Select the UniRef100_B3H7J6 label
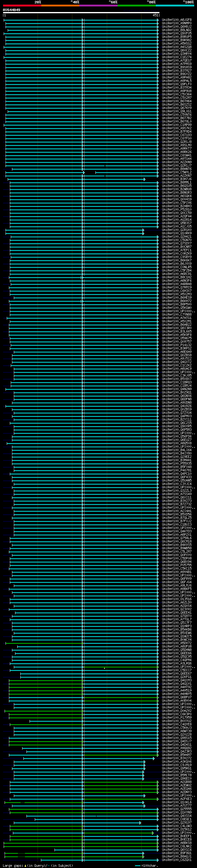The height and width of the screenshot is (868, 197). [x=176, y=179]
